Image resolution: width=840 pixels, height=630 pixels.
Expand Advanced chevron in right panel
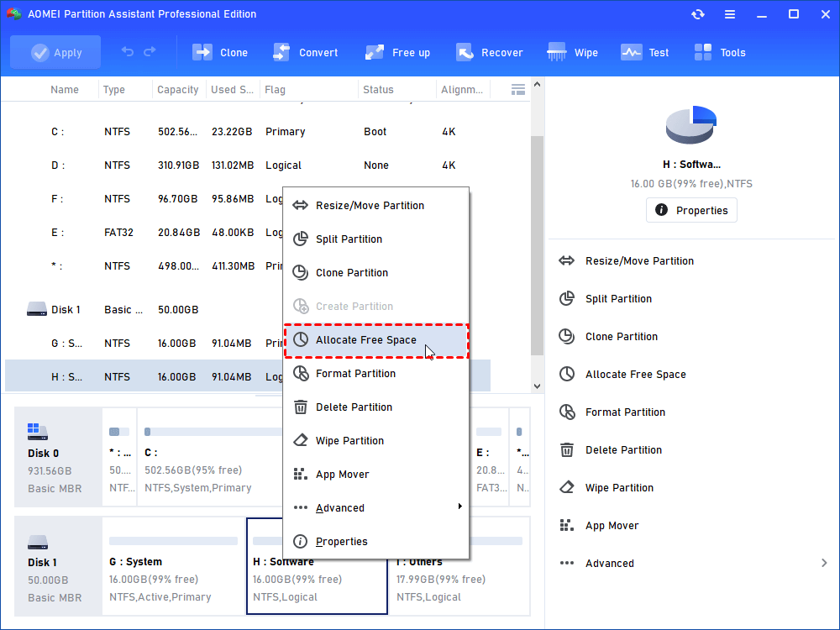pyautogui.click(x=824, y=563)
